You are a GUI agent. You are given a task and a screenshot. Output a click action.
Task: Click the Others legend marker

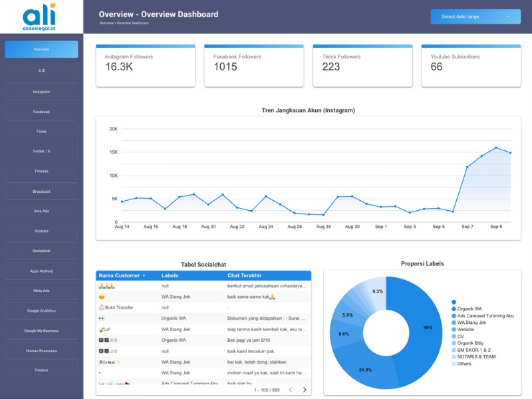454,364
